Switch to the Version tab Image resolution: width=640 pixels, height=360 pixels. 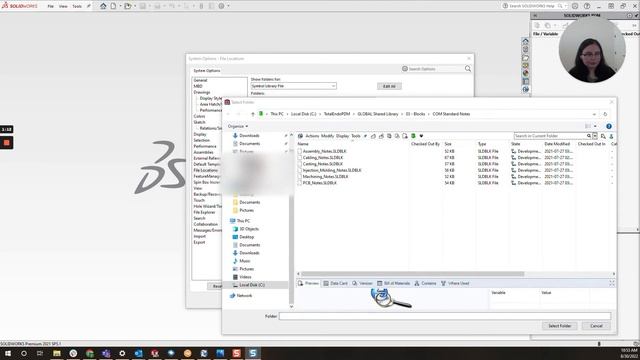(362, 283)
